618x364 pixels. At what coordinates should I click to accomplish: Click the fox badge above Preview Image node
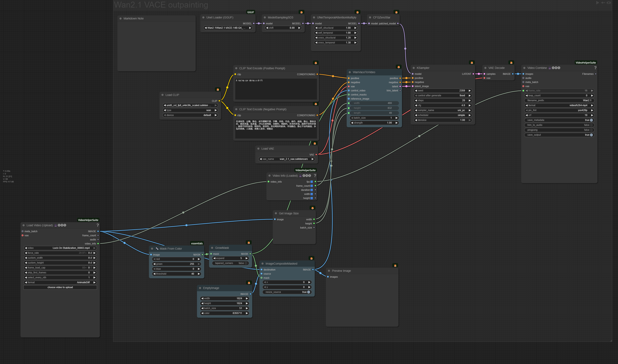click(x=395, y=266)
